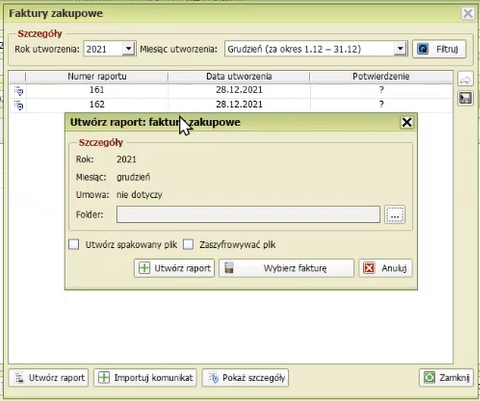Sort by the Data utworzenia column header
This screenshot has height=401, width=480.
pos(239,77)
